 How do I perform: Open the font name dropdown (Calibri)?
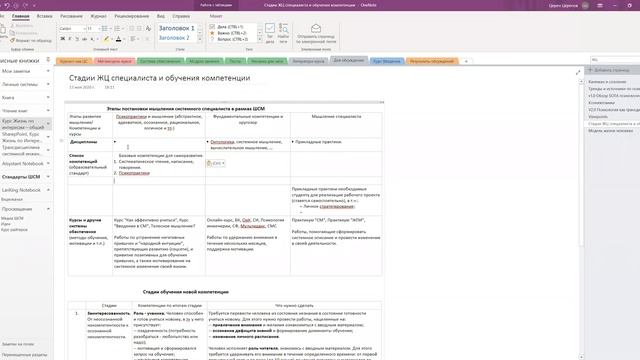(x=85, y=29)
